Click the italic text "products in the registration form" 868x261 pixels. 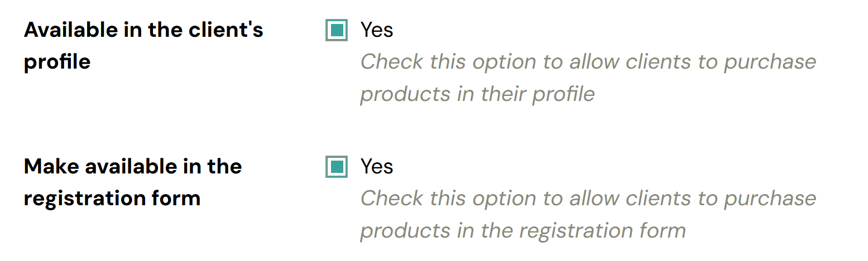coord(522,230)
